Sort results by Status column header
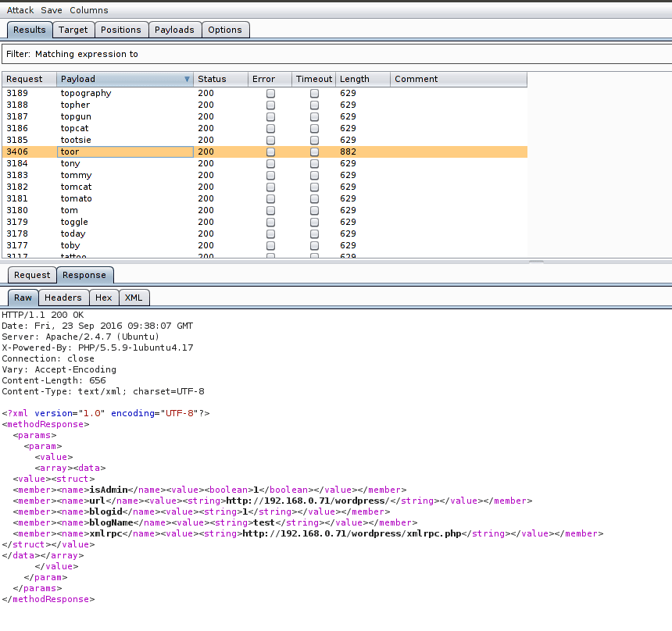 click(212, 79)
